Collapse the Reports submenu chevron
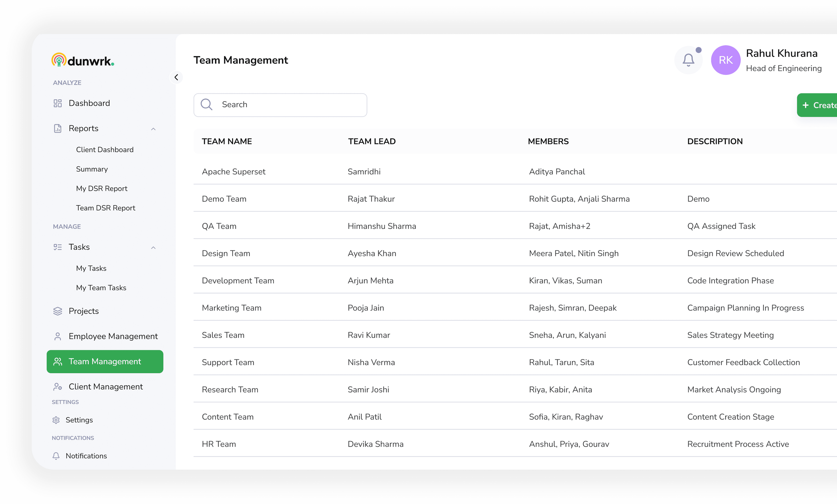 point(153,129)
